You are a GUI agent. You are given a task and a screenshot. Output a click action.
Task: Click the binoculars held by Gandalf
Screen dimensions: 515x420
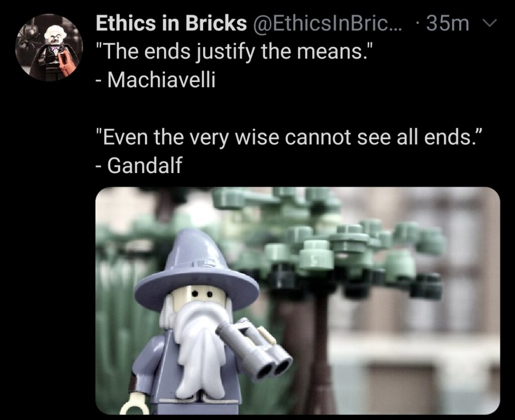(254, 350)
